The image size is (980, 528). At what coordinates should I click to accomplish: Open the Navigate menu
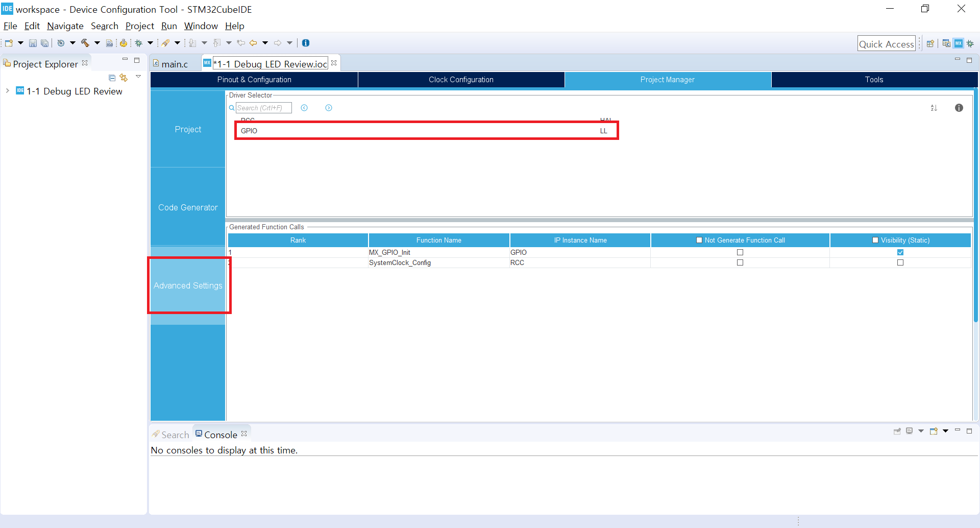[x=65, y=26]
